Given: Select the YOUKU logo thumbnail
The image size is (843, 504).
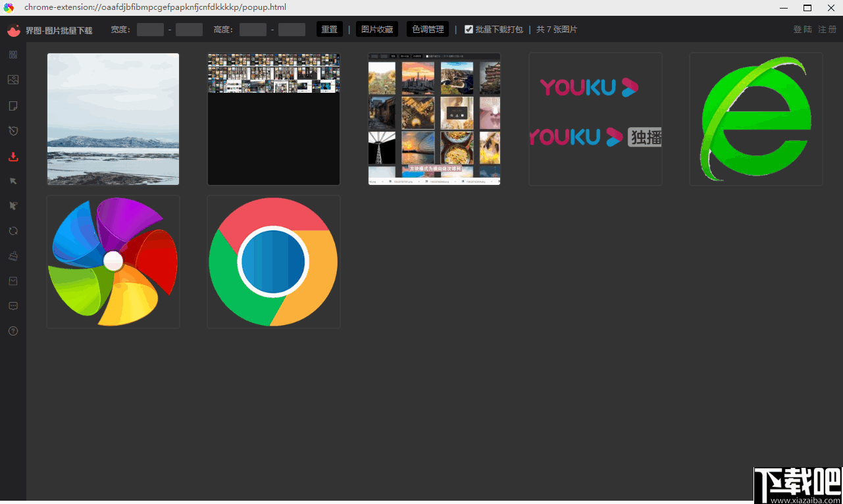Looking at the screenshot, I should [596, 119].
